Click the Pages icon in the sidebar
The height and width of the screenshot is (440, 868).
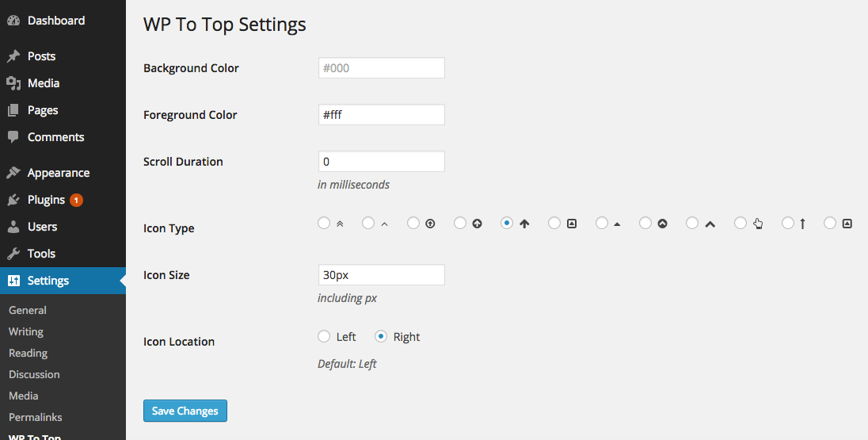13,110
